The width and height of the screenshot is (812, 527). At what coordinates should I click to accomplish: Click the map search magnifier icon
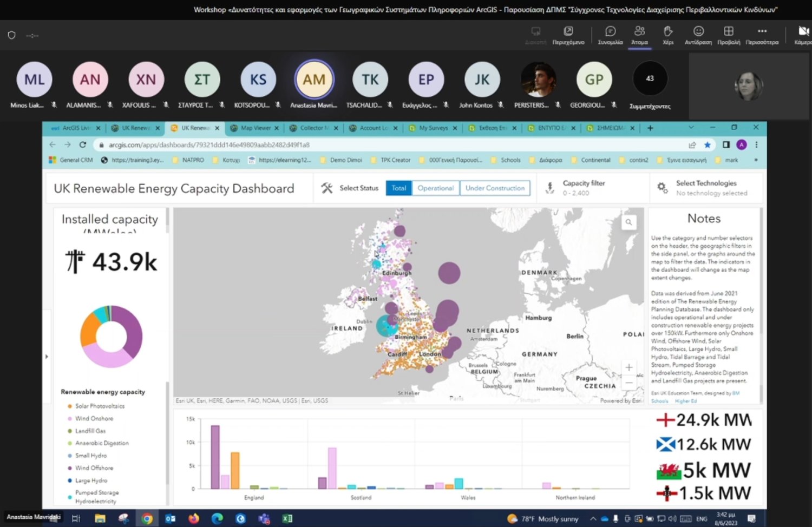628,222
